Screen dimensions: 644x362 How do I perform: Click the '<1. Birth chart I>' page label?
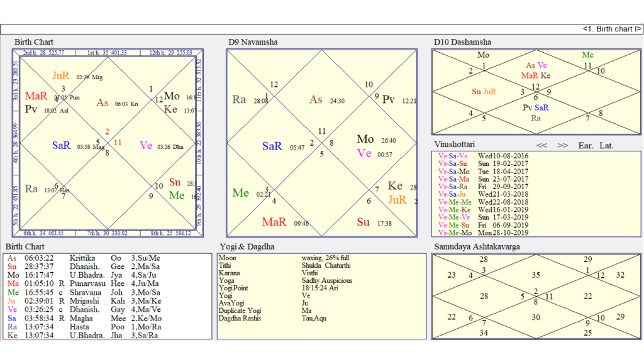click(x=612, y=29)
